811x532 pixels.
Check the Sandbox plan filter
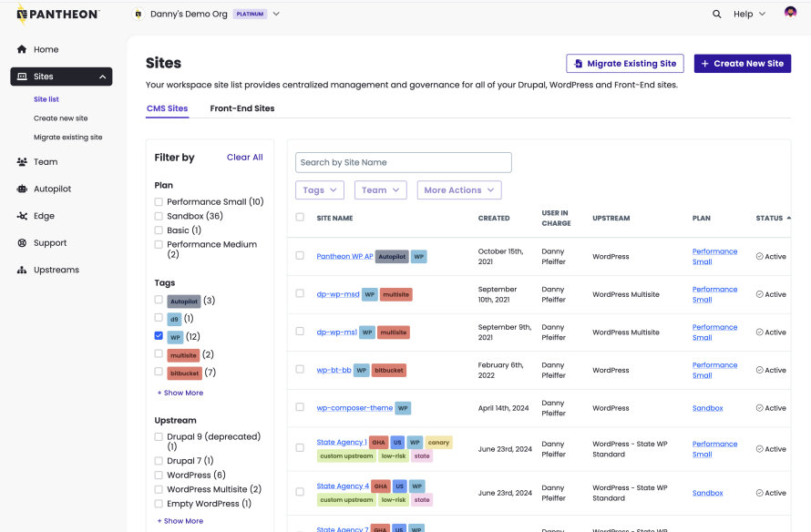[x=159, y=216]
